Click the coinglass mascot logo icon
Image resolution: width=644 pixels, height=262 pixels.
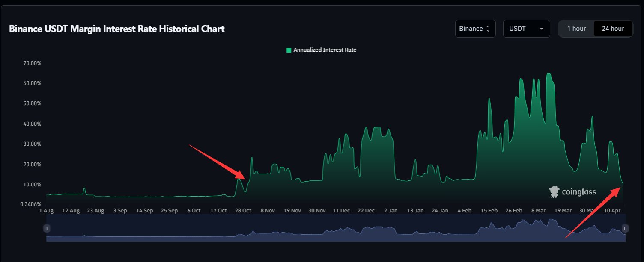554,192
